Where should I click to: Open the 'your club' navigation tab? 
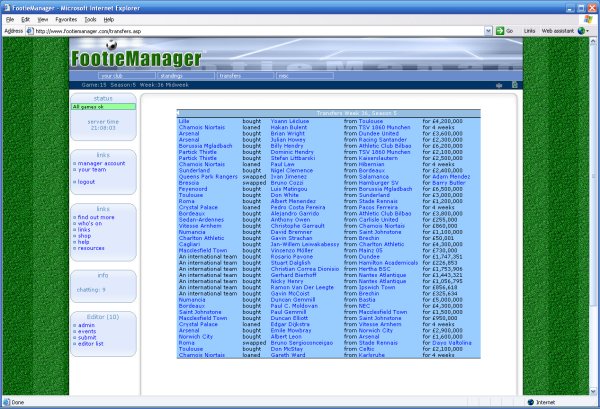[x=127, y=76]
